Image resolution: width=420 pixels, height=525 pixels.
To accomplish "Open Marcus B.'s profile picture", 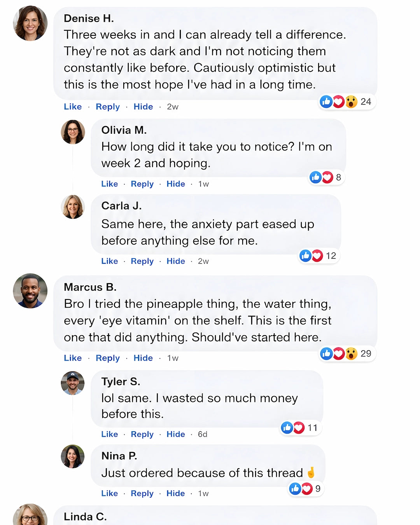I will point(30,291).
